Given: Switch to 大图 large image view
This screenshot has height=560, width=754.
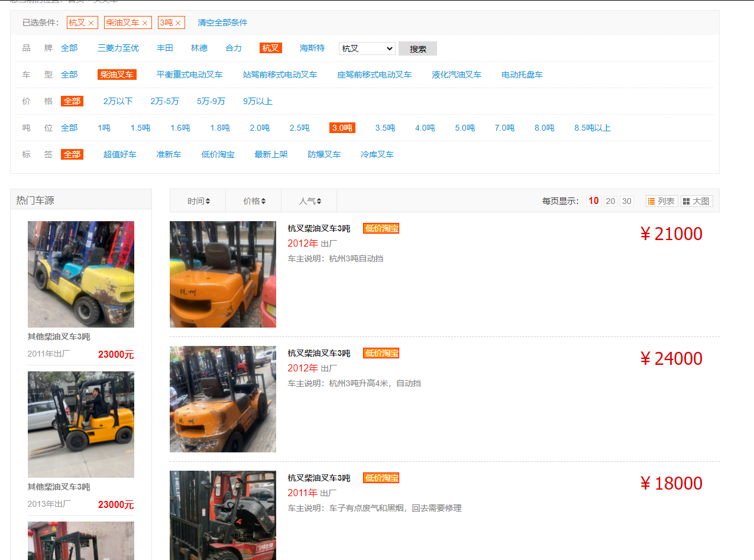Looking at the screenshot, I should (x=697, y=200).
